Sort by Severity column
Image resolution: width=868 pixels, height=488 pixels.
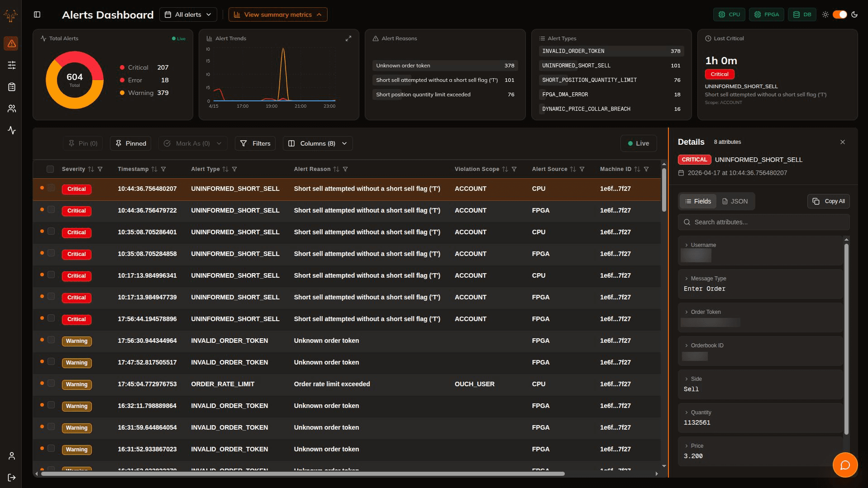point(91,169)
